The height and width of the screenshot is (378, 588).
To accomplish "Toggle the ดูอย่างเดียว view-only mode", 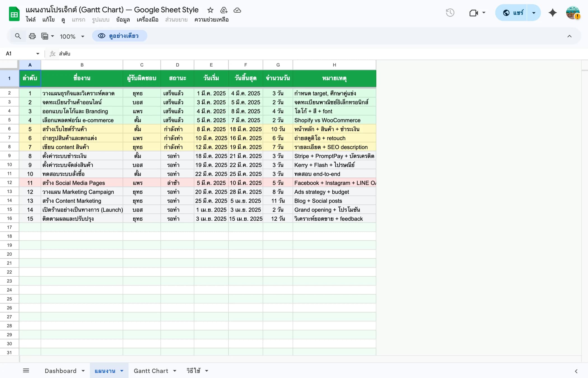I will (120, 36).
